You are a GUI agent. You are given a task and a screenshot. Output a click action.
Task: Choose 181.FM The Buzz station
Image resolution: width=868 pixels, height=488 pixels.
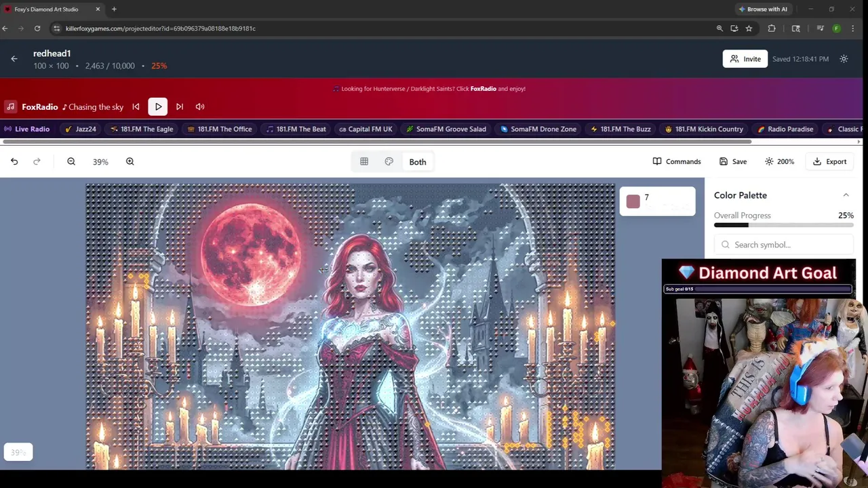620,129
